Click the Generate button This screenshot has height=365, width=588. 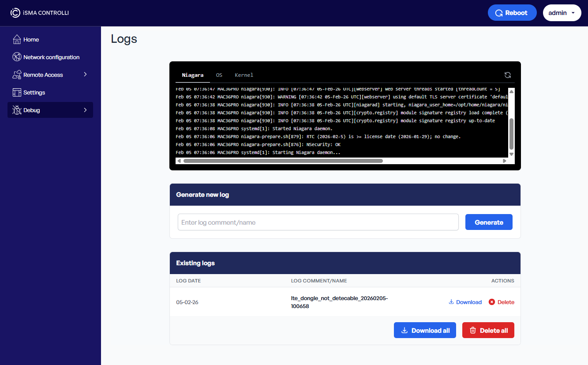[489, 222]
